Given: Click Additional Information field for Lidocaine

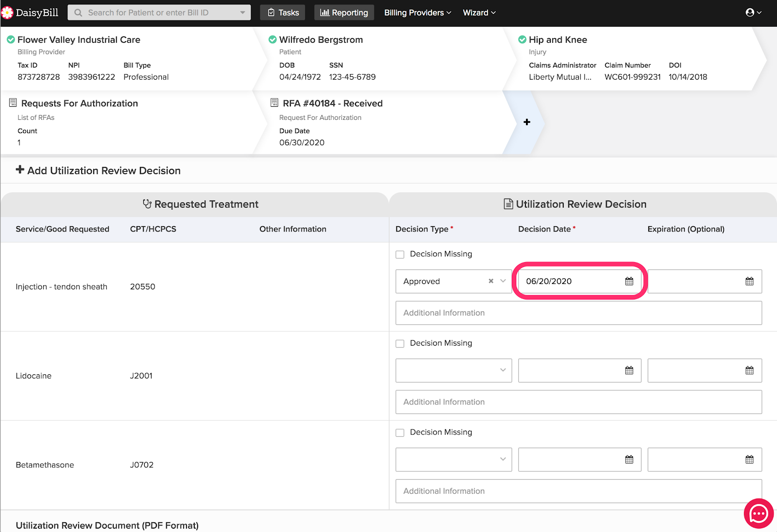Looking at the screenshot, I should tap(578, 402).
